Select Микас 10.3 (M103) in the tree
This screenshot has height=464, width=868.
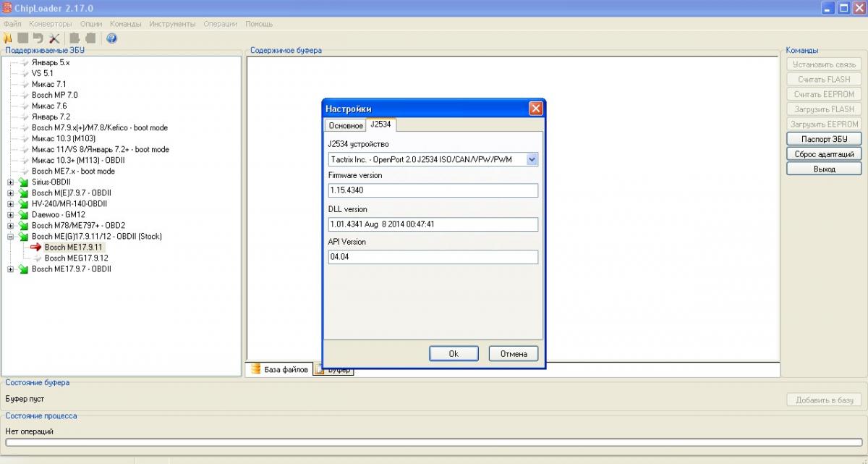point(64,138)
